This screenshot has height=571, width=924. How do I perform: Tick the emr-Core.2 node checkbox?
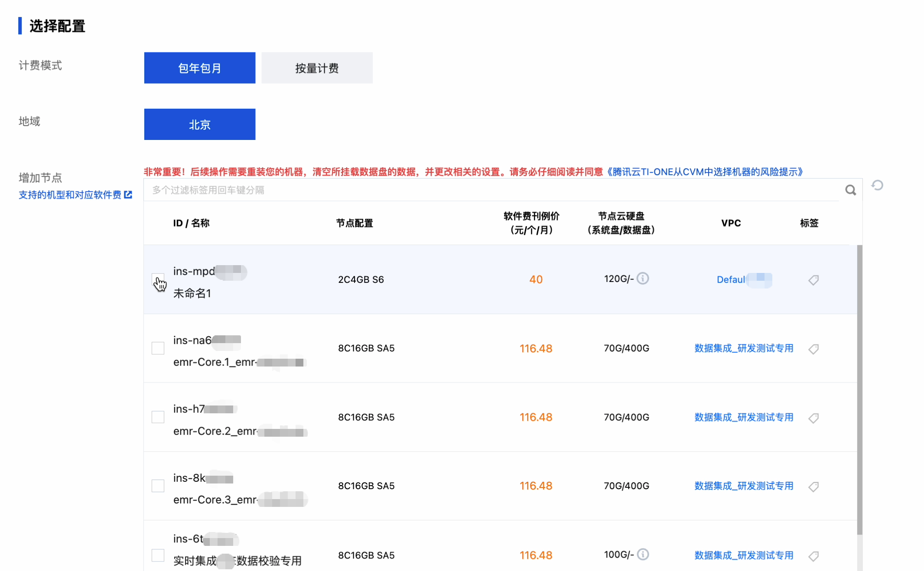(x=158, y=417)
